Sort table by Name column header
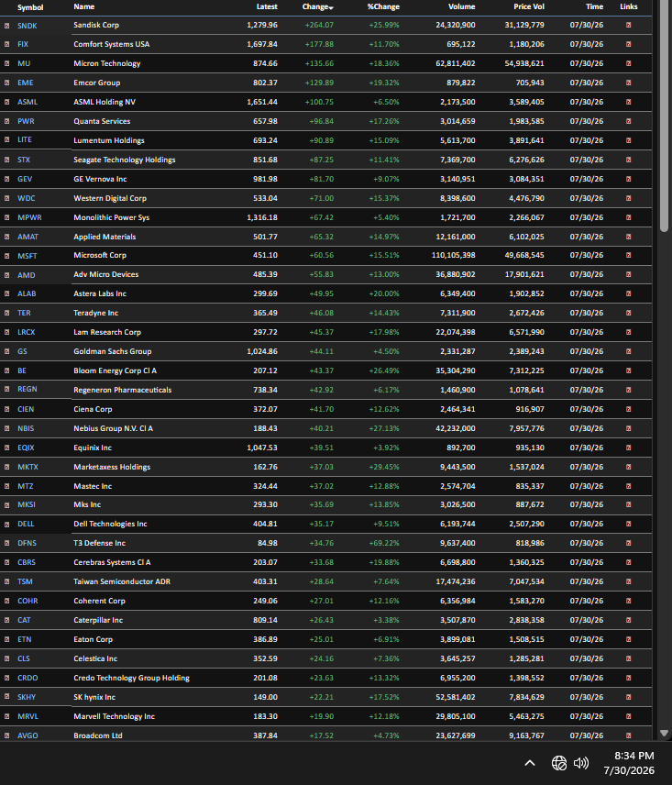 84,6
